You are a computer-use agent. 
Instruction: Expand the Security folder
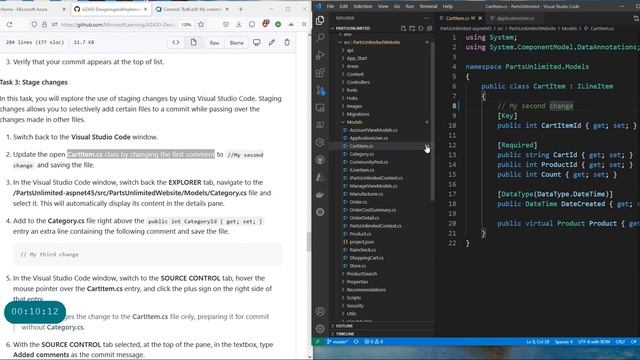point(355,306)
